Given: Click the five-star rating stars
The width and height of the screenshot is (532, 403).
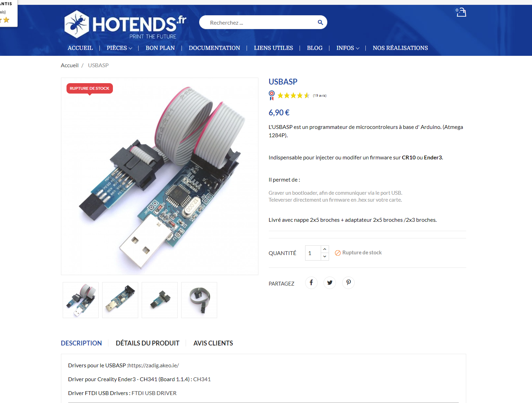Looking at the screenshot, I should coord(293,96).
